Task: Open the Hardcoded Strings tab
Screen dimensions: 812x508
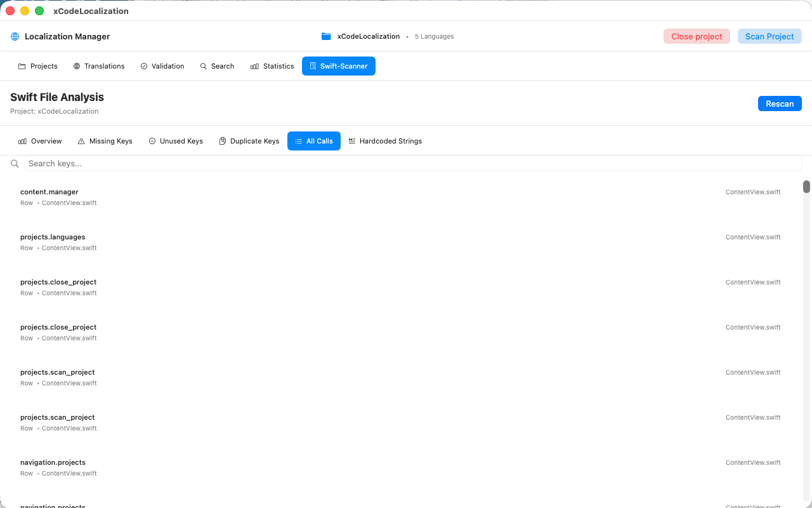Action: 385,141
